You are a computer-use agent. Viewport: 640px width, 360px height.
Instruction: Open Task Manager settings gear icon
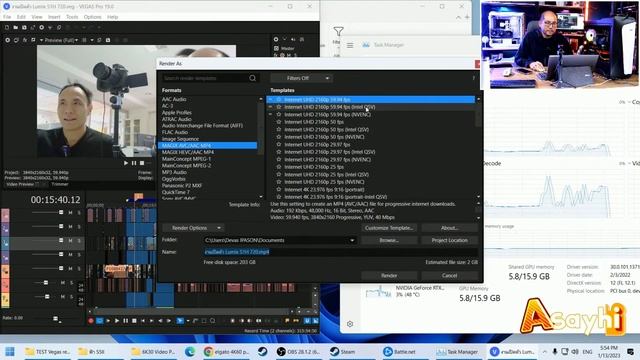click(x=350, y=324)
